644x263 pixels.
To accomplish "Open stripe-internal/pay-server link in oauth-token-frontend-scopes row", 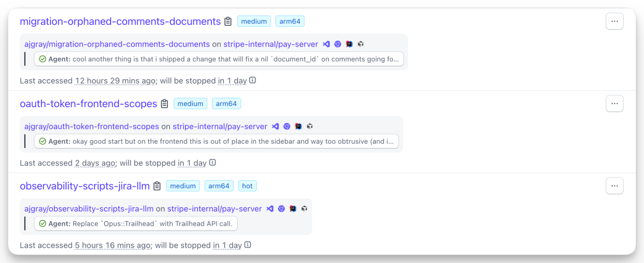I will [220, 127].
